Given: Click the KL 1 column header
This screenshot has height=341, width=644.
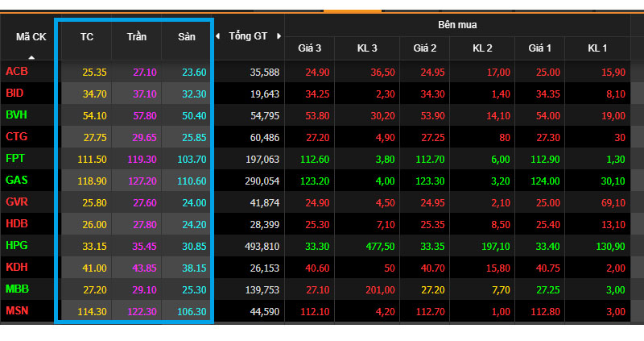Looking at the screenshot, I should click(597, 48).
